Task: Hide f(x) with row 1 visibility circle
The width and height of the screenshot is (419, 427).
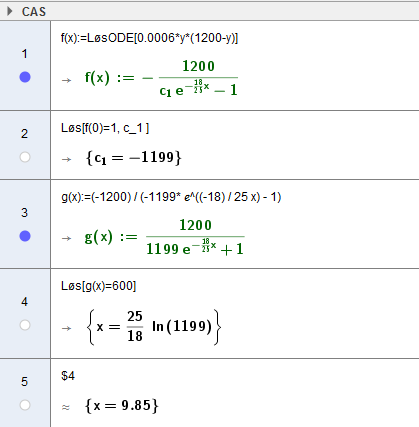Action: tap(25, 77)
